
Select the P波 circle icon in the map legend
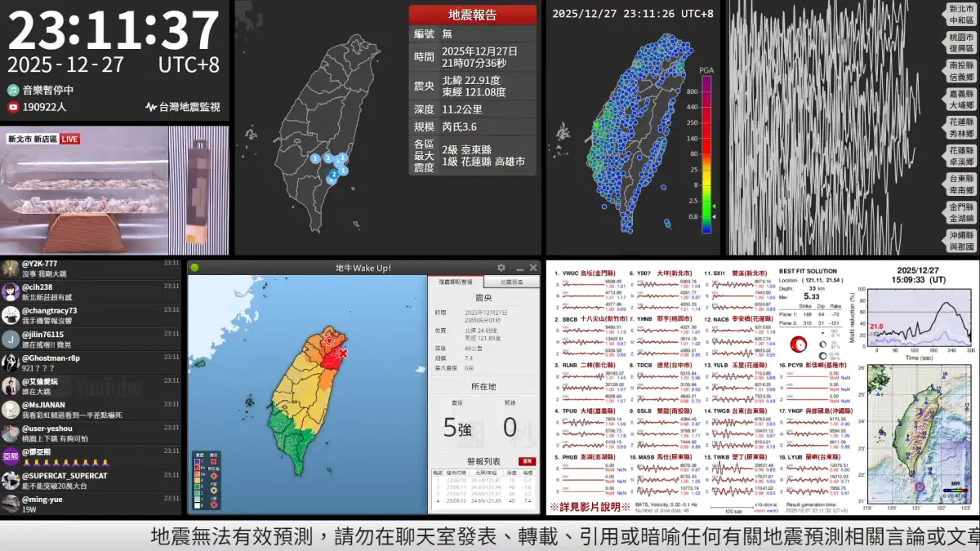pos(213,491)
